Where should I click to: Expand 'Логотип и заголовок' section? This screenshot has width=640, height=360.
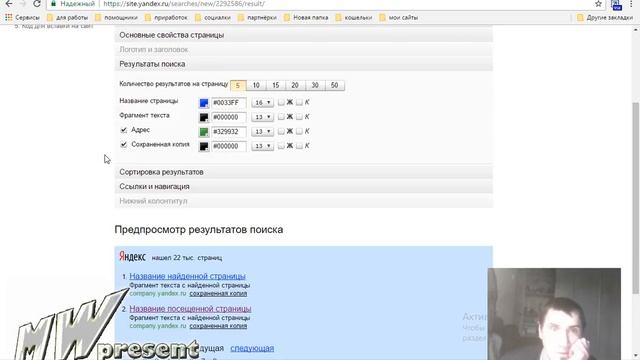pyautogui.click(x=304, y=49)
